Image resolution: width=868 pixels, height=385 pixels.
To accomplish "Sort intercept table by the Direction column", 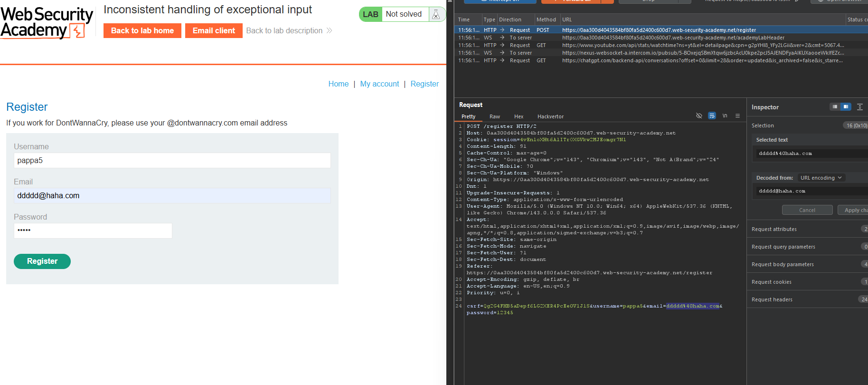I will pos(515,19).
